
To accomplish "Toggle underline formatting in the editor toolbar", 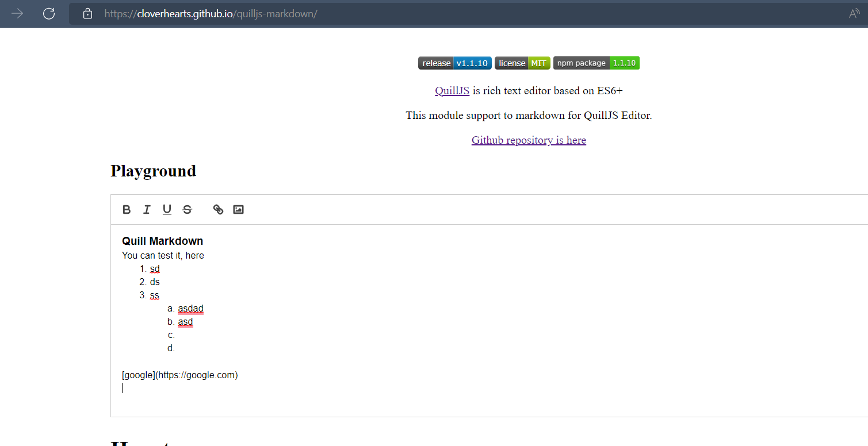I will tap(167, 210).
